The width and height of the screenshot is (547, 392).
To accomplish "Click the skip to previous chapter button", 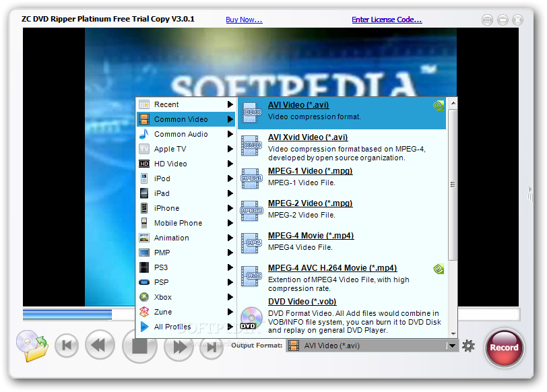I will (x=66, y=346).
